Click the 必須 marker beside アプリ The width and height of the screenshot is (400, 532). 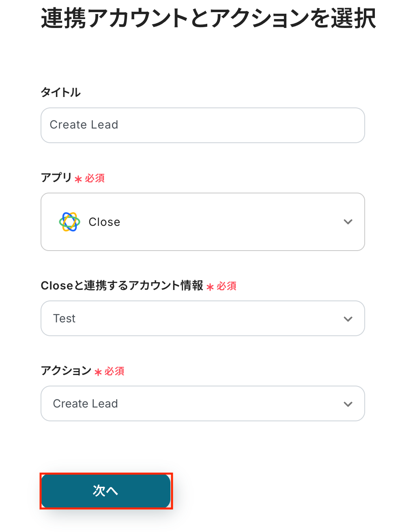coord(95,178)
